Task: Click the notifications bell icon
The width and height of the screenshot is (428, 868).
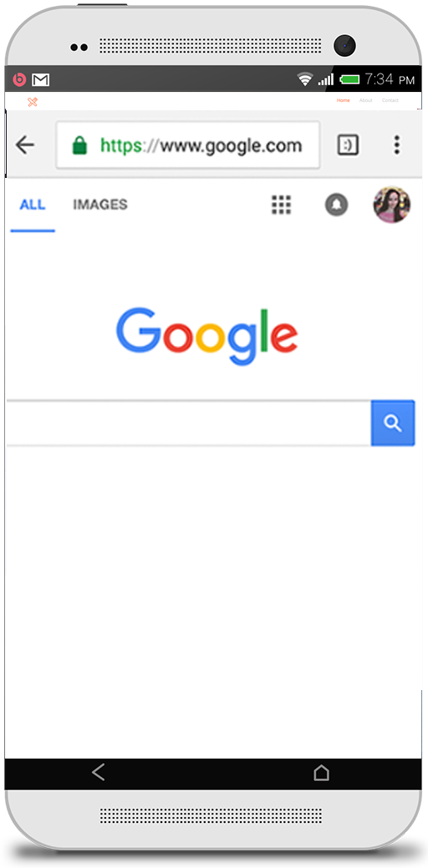Action: 336,205
